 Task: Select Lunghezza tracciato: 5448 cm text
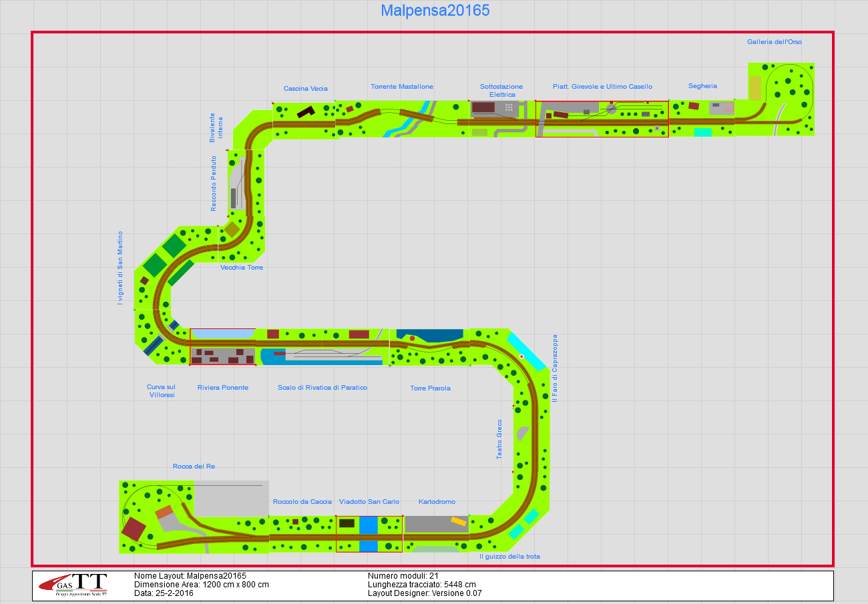(x=422, y=585)
